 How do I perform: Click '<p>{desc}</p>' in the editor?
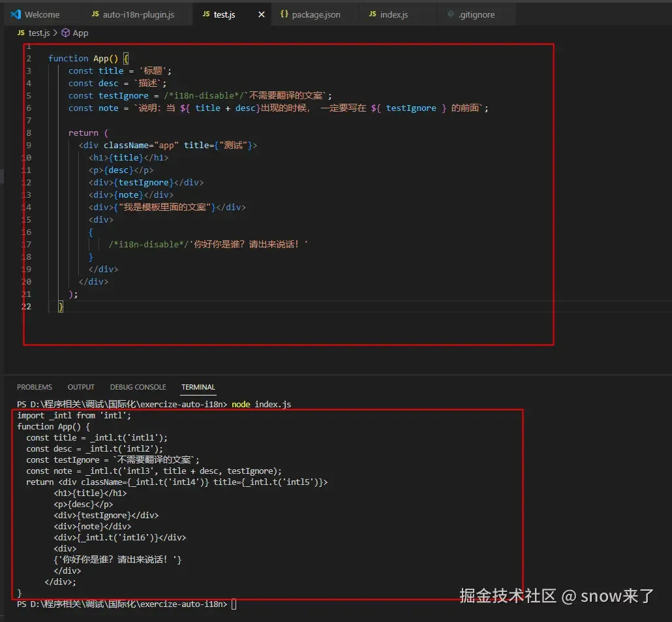[x=121, y=170]
